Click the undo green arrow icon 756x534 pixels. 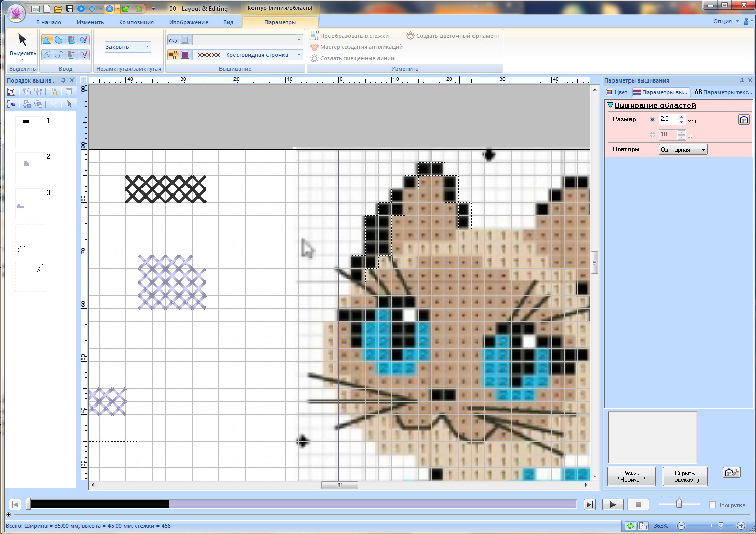126,9
